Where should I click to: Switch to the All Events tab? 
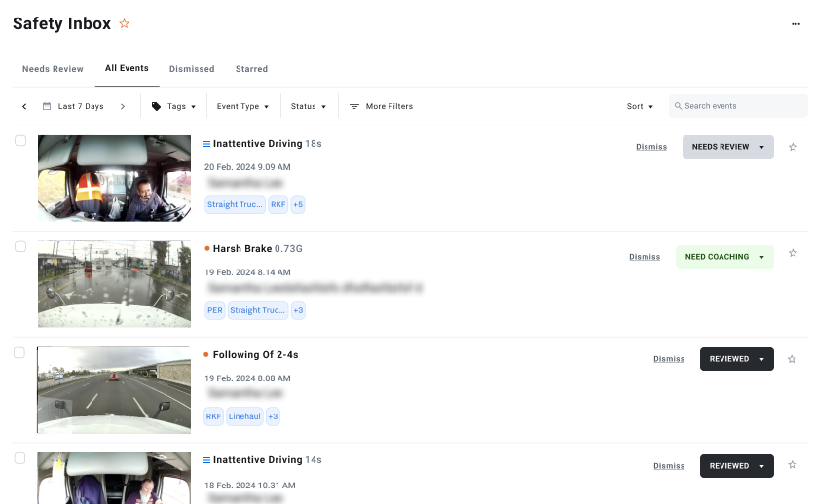(x=127, y=68)
